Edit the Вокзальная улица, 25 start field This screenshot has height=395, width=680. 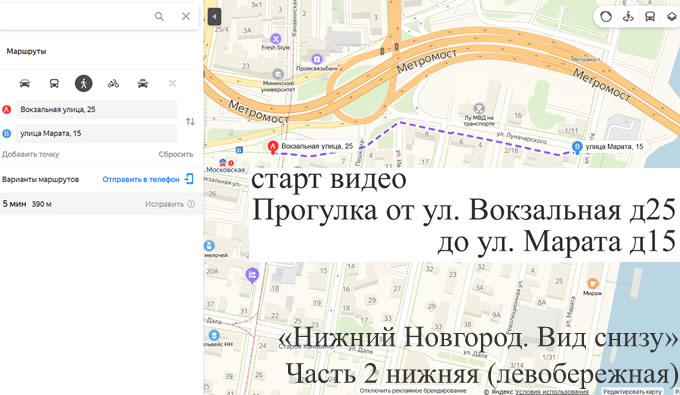[96, 109]
